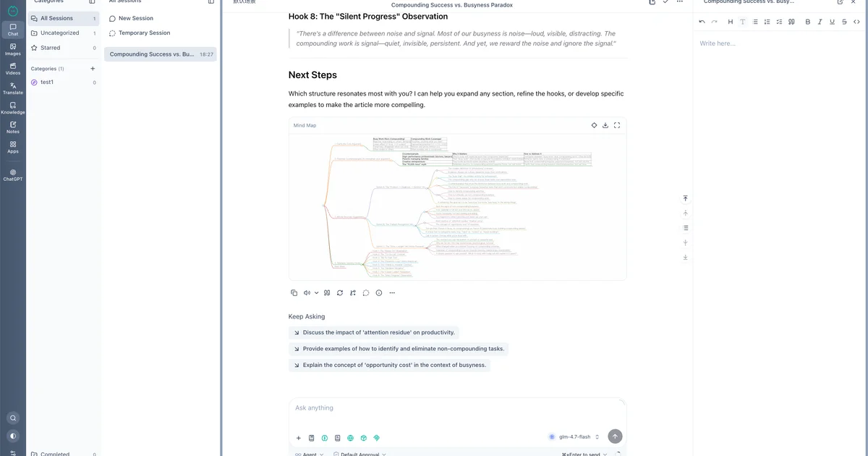Undo in the notes editor
This screenshot has height=456, width=868.
pos(702,22)
